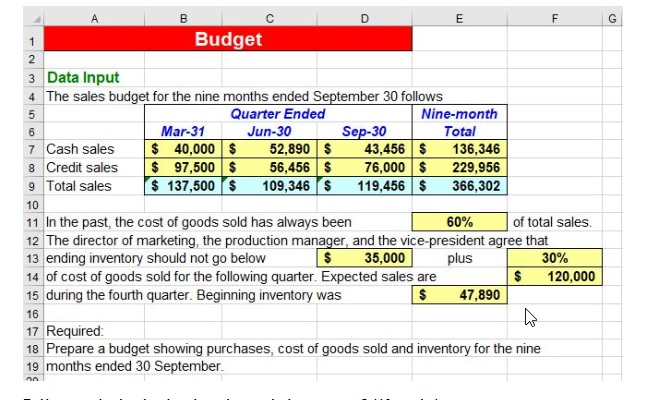Select column D header
Viewport: 668px width, 400px height.
(365, 19)
